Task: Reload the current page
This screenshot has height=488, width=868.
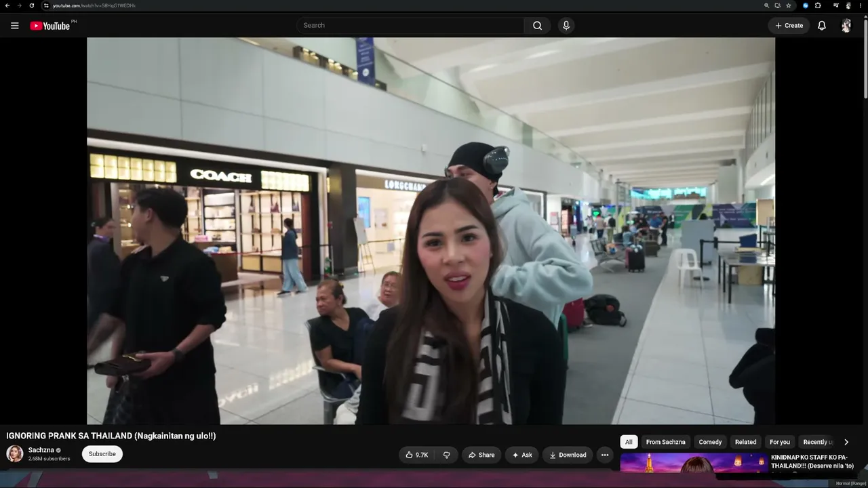Action: (x=31, y=5)
